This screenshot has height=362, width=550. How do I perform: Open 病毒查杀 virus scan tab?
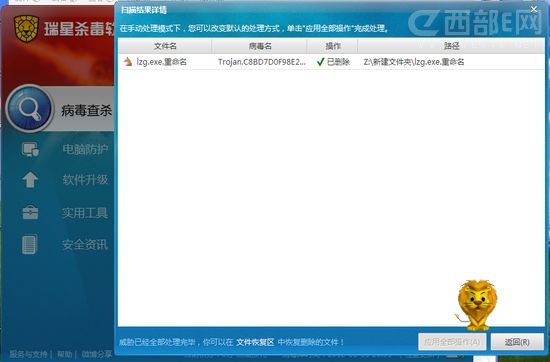tap(86, 110)
